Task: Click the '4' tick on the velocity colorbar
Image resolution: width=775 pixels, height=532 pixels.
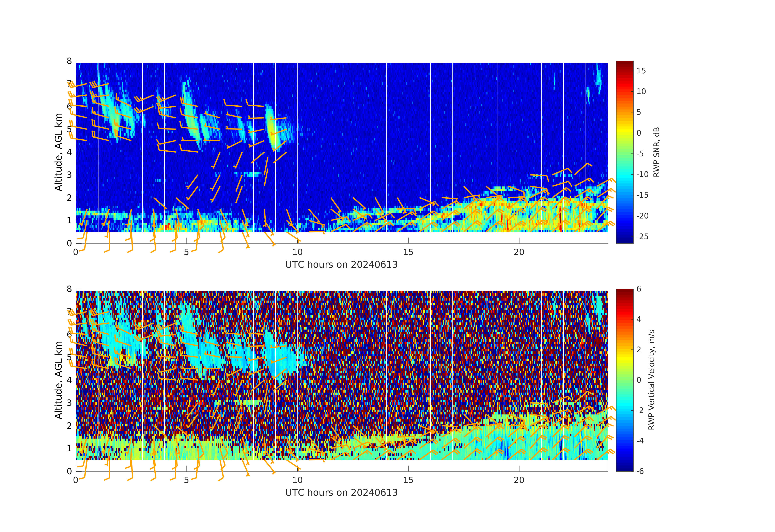Action: point(639,319)
